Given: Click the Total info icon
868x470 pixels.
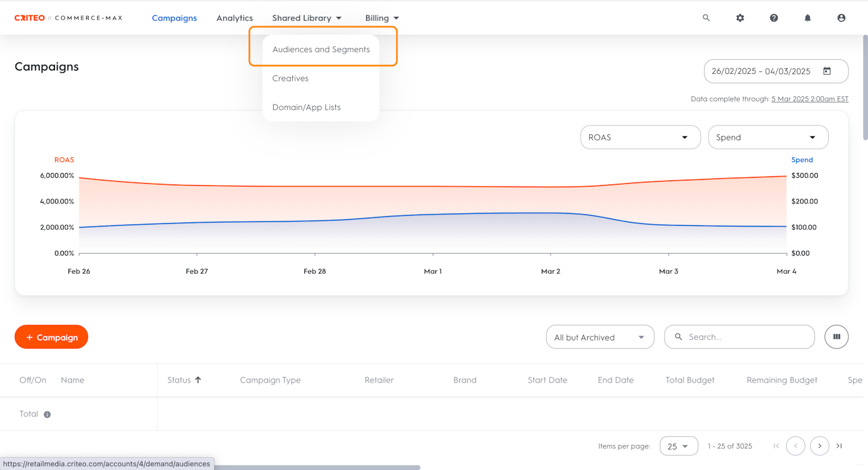Looking at the screenshot, I should [47, 414].
